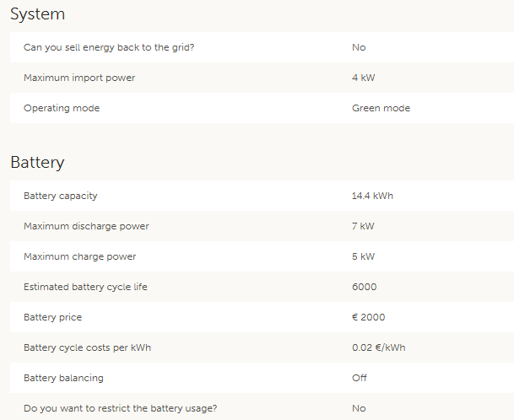This screenshot has width=514, height=420.
Task: Select the Battery cycle costs per kWh label
Action: [87, 347]
